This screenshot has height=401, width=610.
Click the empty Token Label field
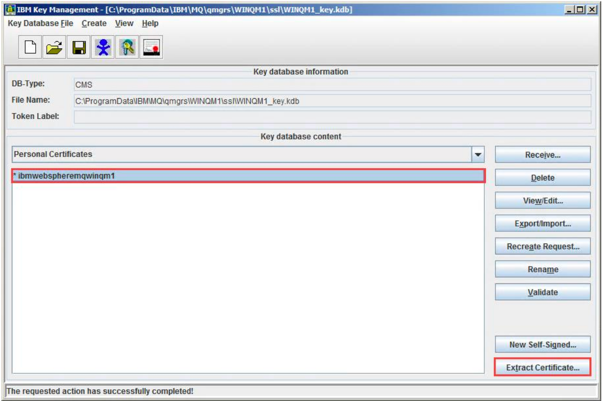(x=333, y=117)
